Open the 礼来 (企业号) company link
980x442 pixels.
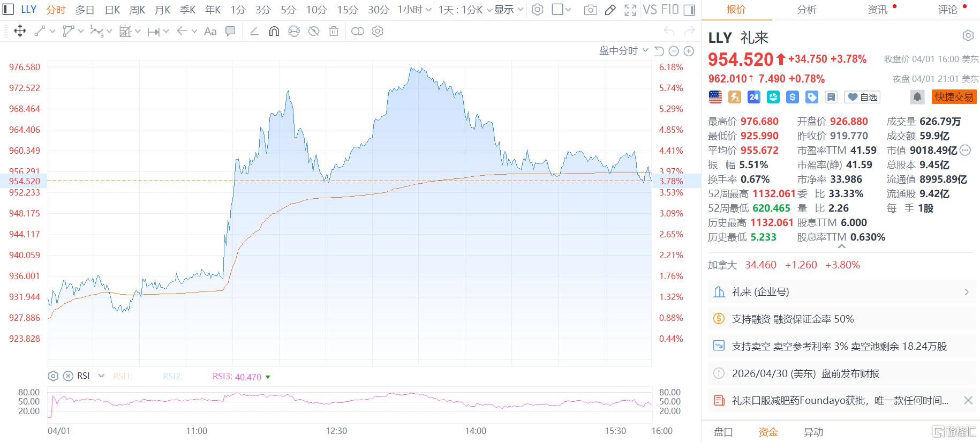pos(841,292)
